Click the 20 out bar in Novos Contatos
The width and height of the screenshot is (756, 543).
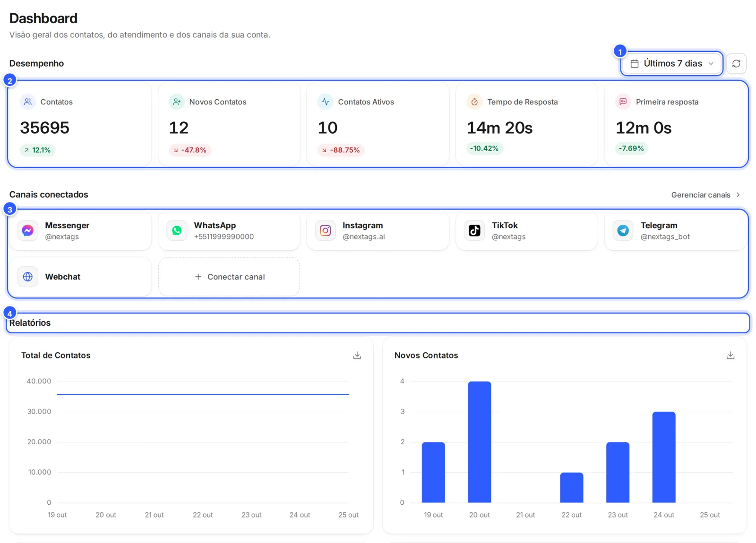click(x=480, y=442)
